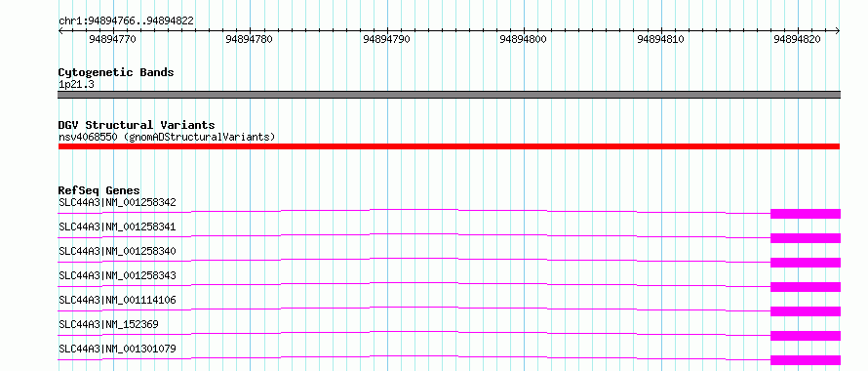The width and height of the screenshot is (868, 371).
Task: Click the magenta exon block of NM_001114106
Action: 806,311
